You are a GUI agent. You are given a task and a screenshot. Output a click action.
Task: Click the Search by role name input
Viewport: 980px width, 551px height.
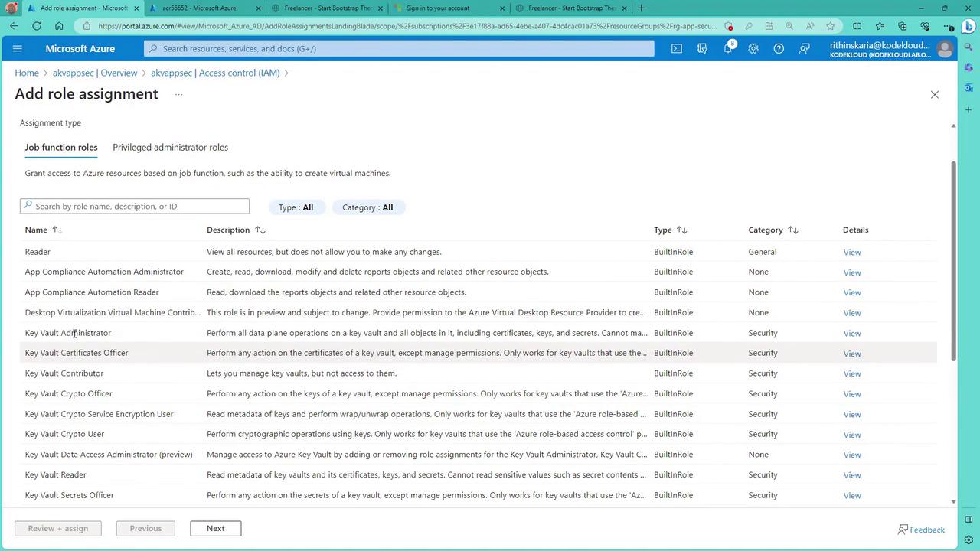135,206
